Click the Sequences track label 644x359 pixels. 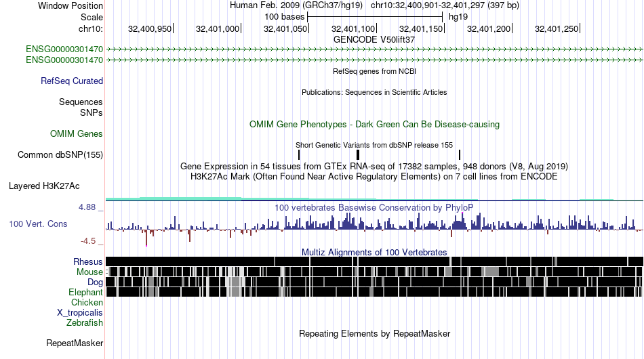[x=81, y=102]
